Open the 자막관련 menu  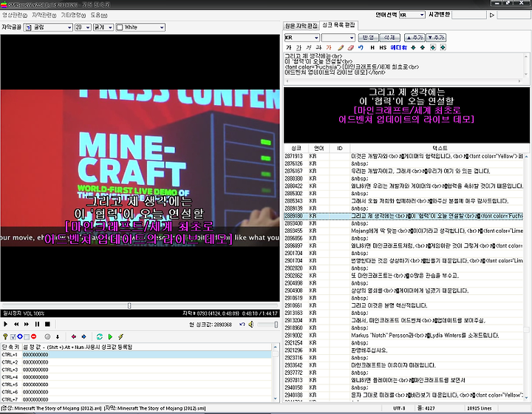[x=44, y=15]
